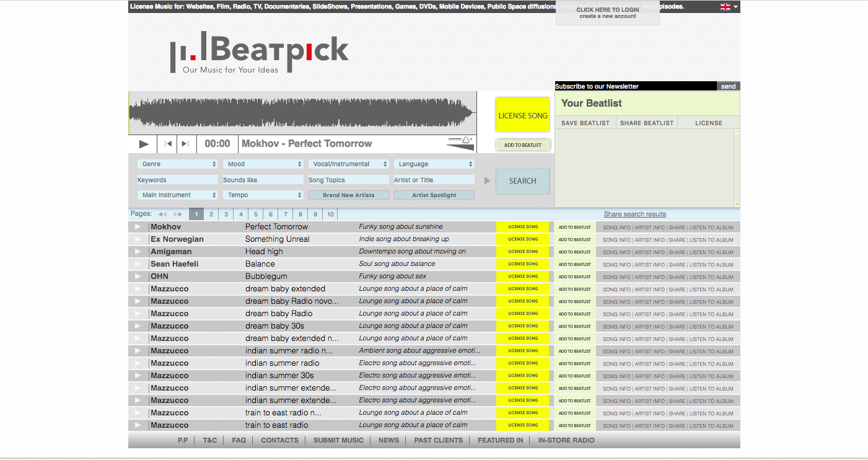Click CLICK HERE TO LOGIN
868x460 pixels.
[608, 10]
